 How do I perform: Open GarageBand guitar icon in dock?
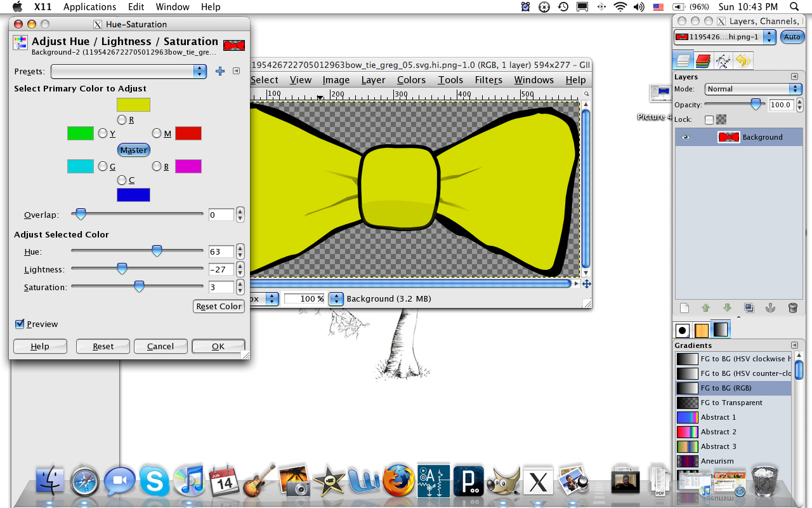click(259, 481)
